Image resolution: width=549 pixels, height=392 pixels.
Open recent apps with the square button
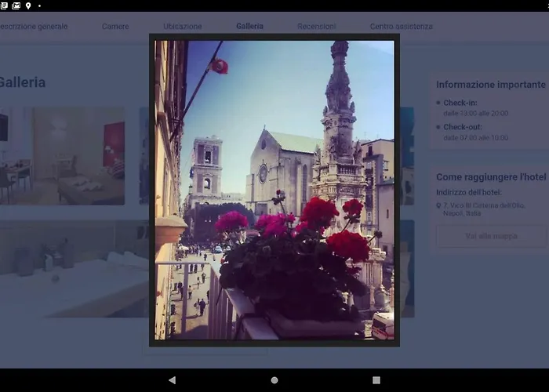click(x=376, y=380)
